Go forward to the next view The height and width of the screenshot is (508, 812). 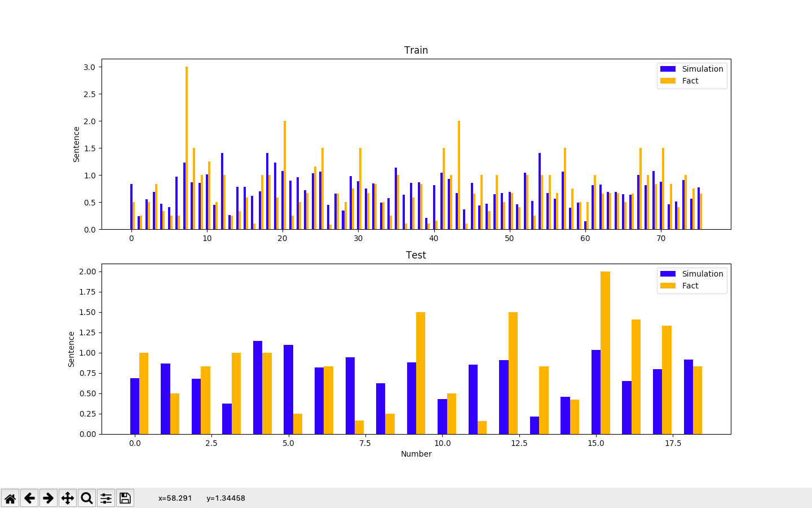(x=48, y=498)
